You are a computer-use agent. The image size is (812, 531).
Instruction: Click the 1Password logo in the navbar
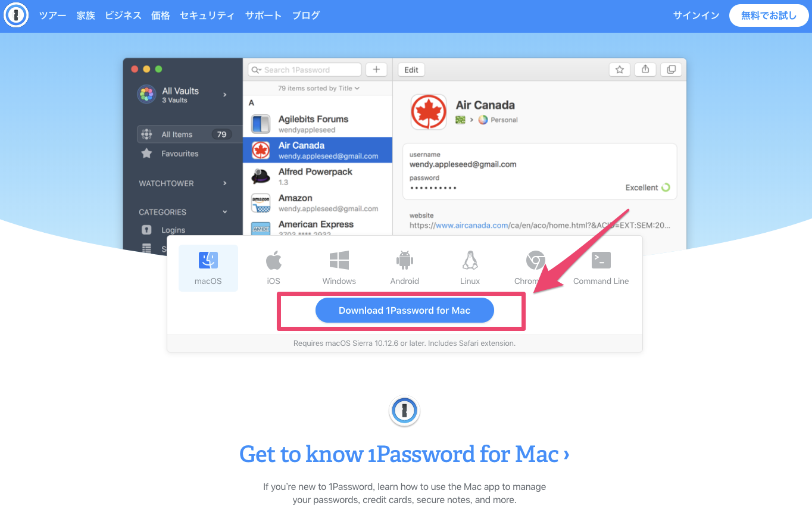coord(16,16)
